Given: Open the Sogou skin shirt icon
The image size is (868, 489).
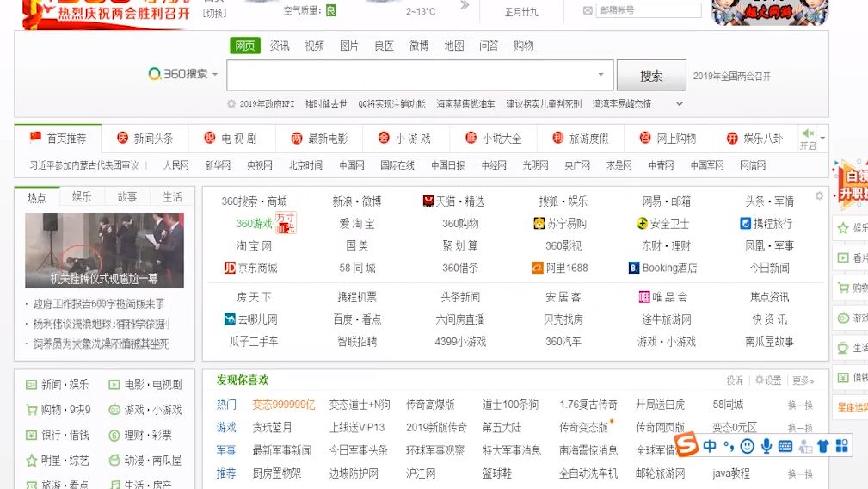Looking at the screenshot, I should tap(823, 446).
